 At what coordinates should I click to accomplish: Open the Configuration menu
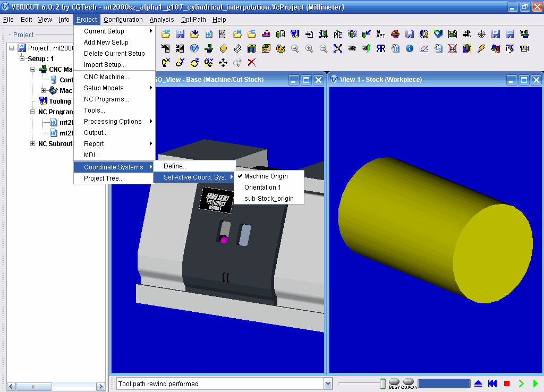point(123,20)
